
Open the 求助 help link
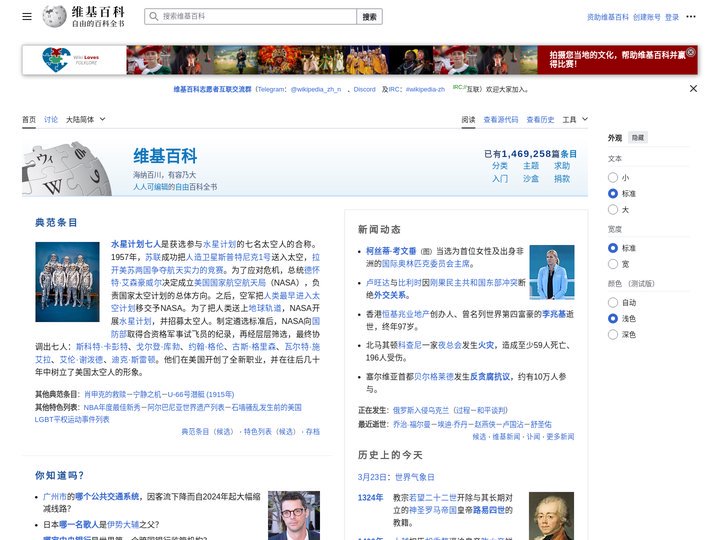pyautogui.click(x=562, y=166)
